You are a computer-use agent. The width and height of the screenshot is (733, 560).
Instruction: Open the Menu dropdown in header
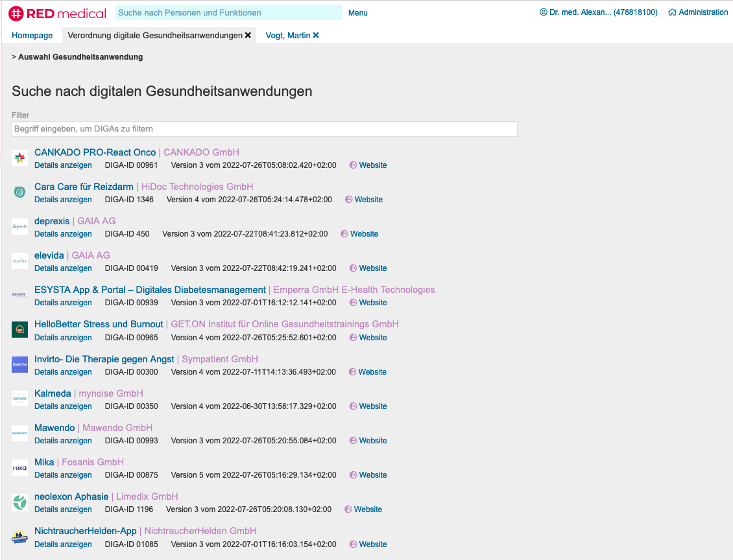(357, 13)
